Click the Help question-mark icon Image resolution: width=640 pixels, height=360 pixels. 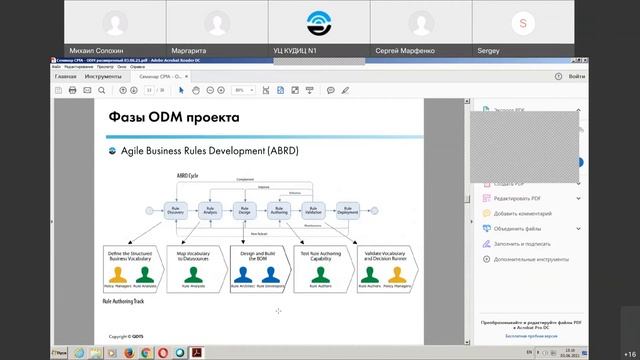pos(558,76)
